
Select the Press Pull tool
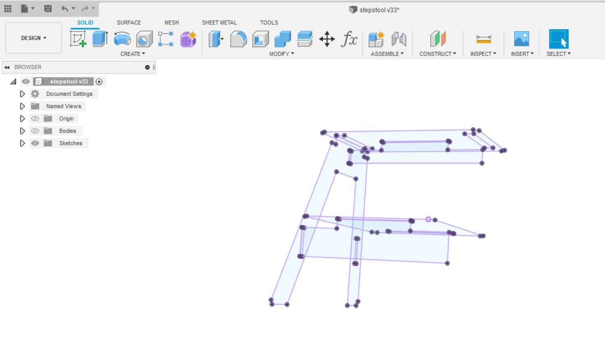(216, 39)
